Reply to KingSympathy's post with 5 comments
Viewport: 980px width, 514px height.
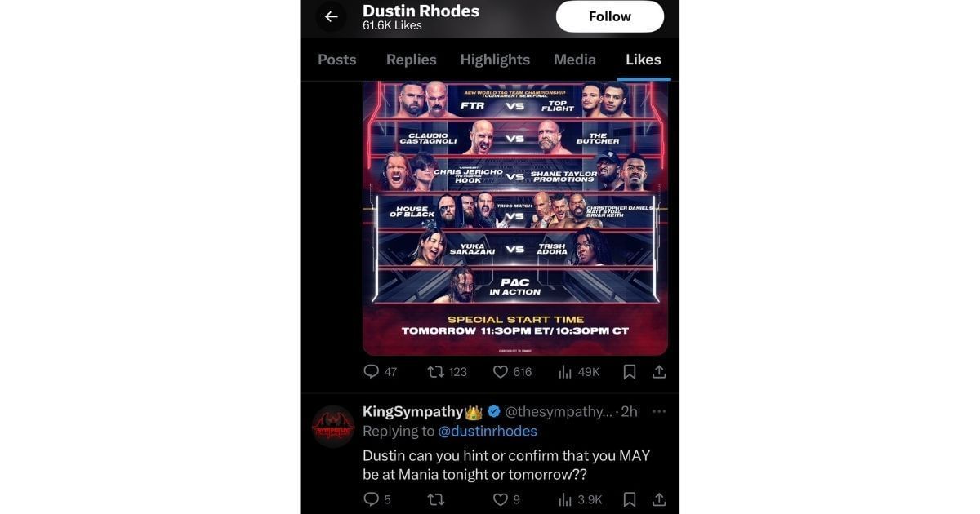[377, 499]
